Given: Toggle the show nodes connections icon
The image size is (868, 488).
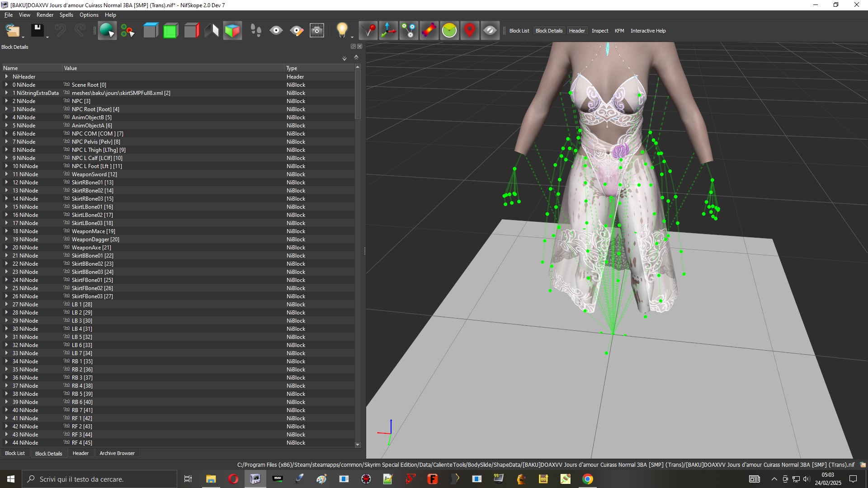Looking at the screenshot, I should [409, 31].
